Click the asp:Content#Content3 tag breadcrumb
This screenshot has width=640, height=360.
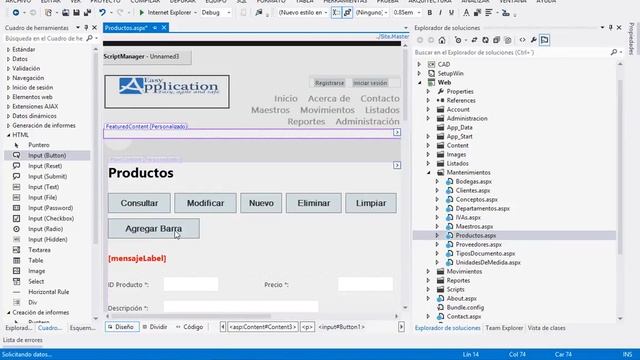262,327
